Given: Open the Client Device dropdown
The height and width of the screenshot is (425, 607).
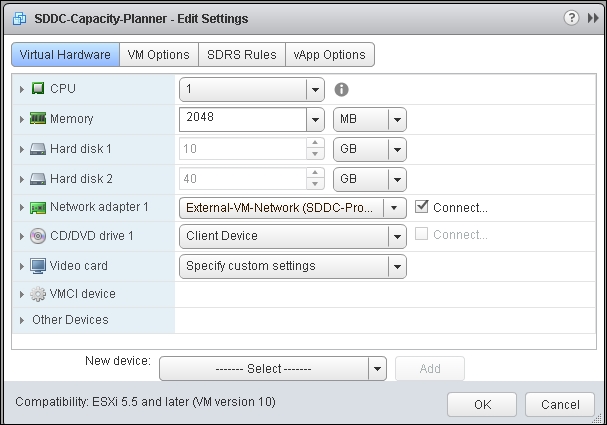Looking at the screenshot, I should pos(293,236).
